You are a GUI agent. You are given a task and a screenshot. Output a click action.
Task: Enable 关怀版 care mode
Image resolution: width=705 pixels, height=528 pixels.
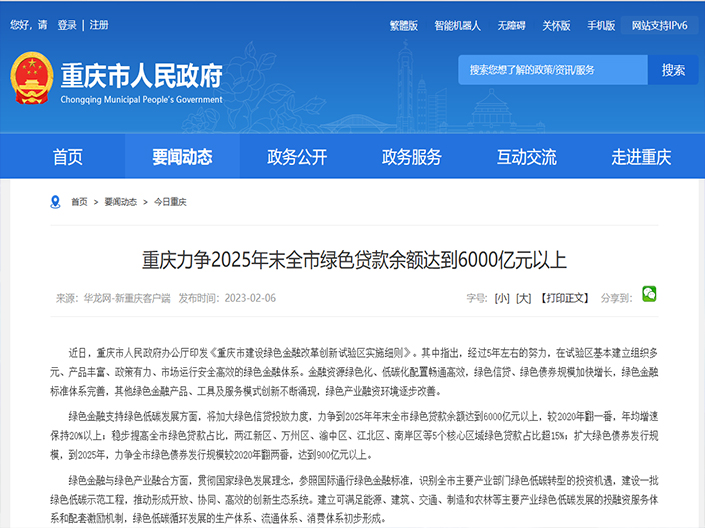point(556,26)
